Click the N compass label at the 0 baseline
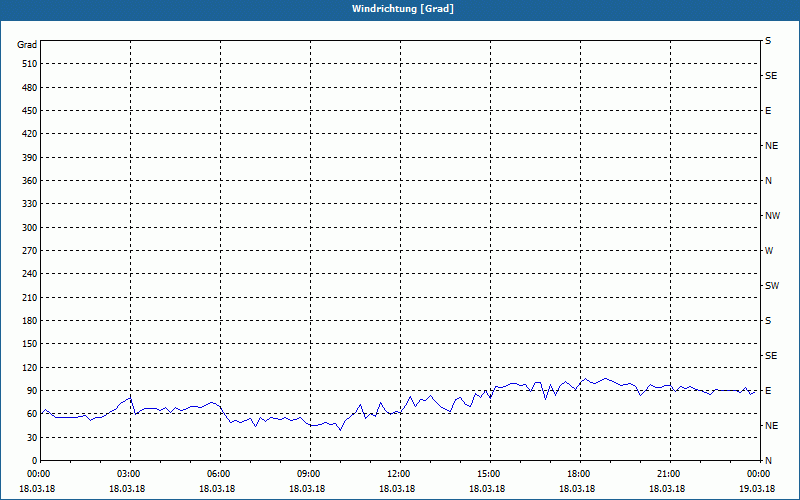The height and width of the screenshot is (500, 800). [x=768, y=461]
